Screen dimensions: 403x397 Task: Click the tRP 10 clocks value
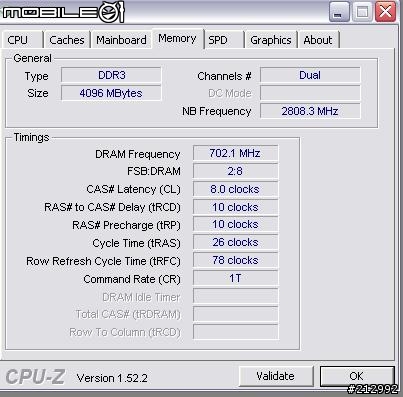pos(235,225)
